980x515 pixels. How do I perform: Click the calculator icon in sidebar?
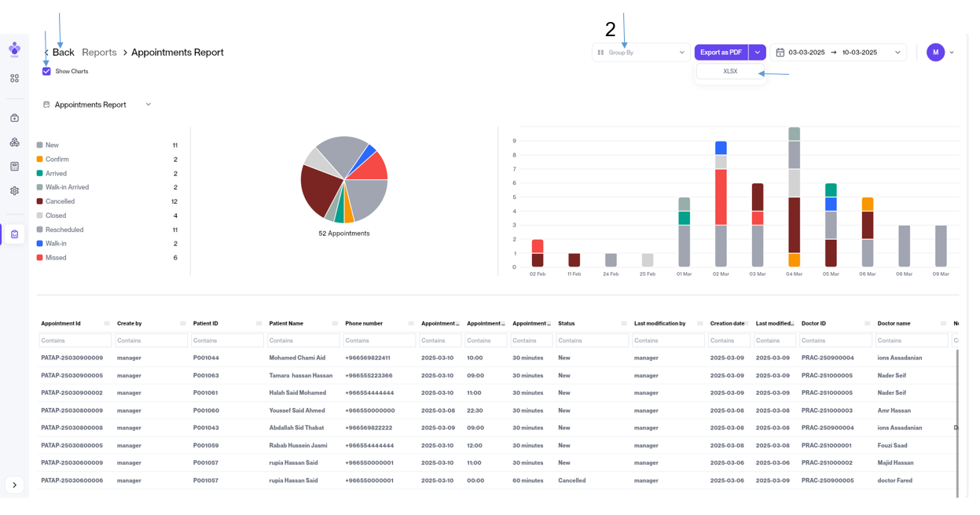click(x=14, y=167)
